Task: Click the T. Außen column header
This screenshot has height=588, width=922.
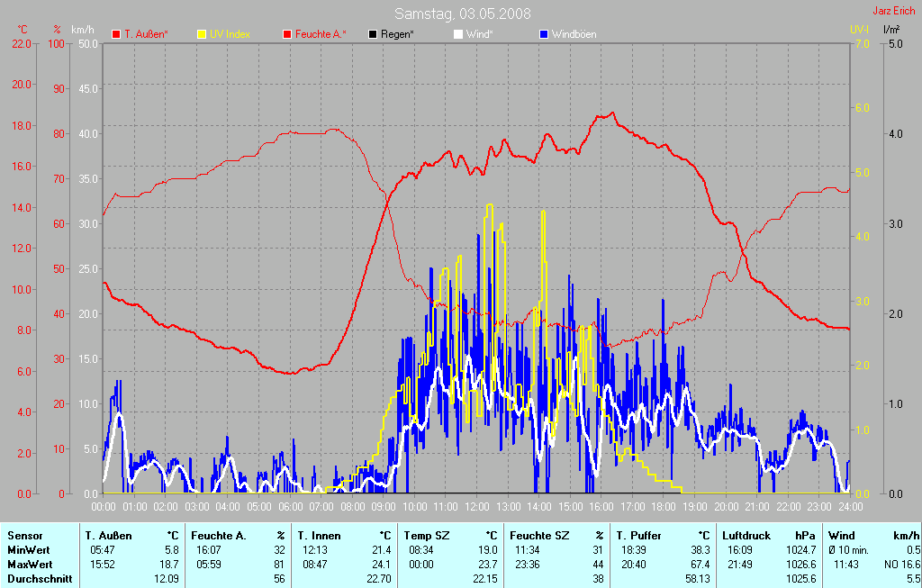Action: pyautogui.click(x=109, y=536)
